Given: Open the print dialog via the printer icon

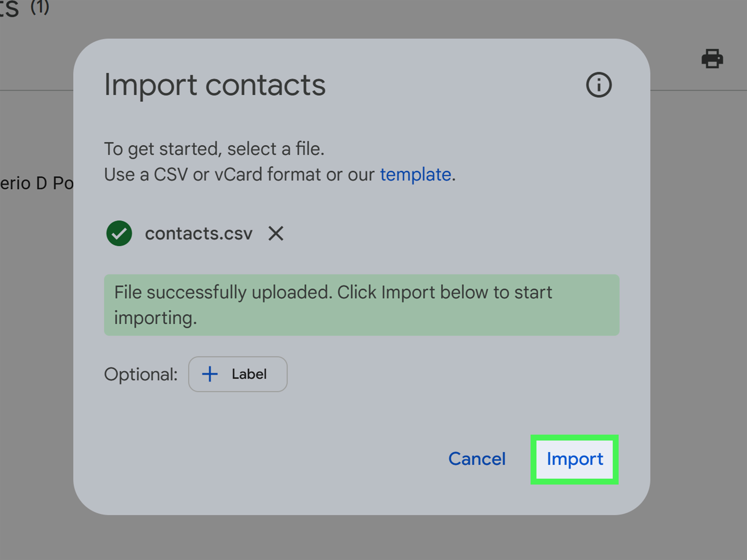Looking at the screenshot, I should 712,59.
